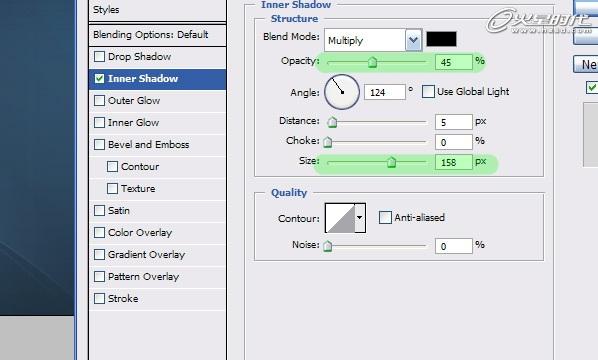Enable the Pattern Overlay checkbox
This screenshot has width=598, height=360.
click(99, 276)
